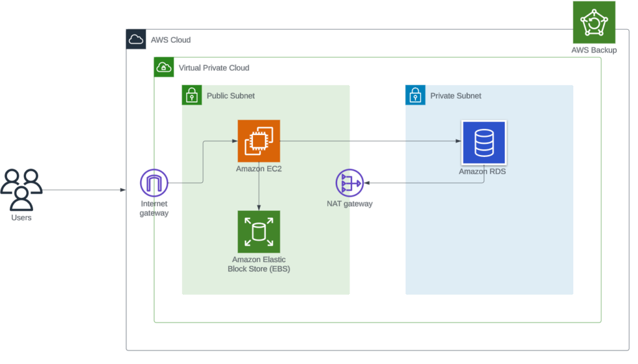Select the Public Subnet lock icon

point(192,95)
